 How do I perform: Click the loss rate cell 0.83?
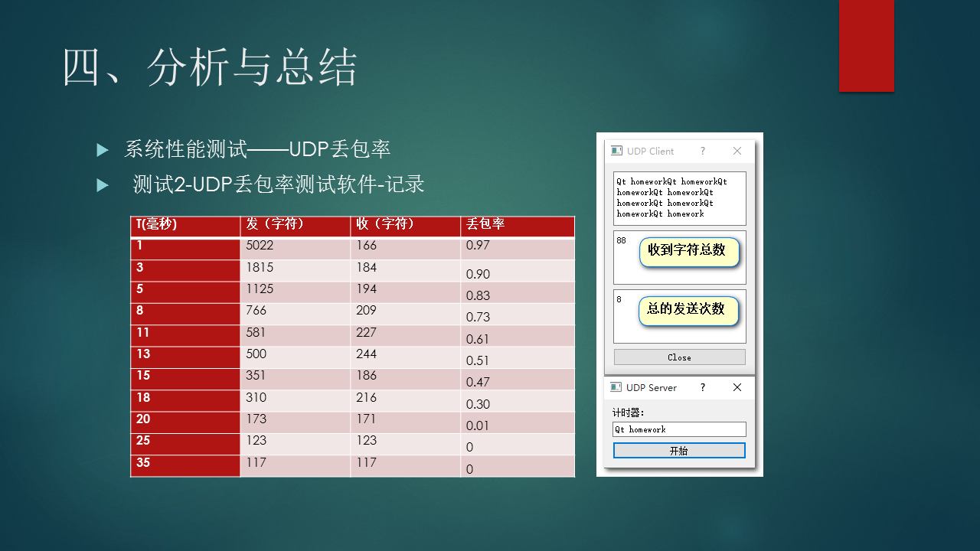pos(518,292)
